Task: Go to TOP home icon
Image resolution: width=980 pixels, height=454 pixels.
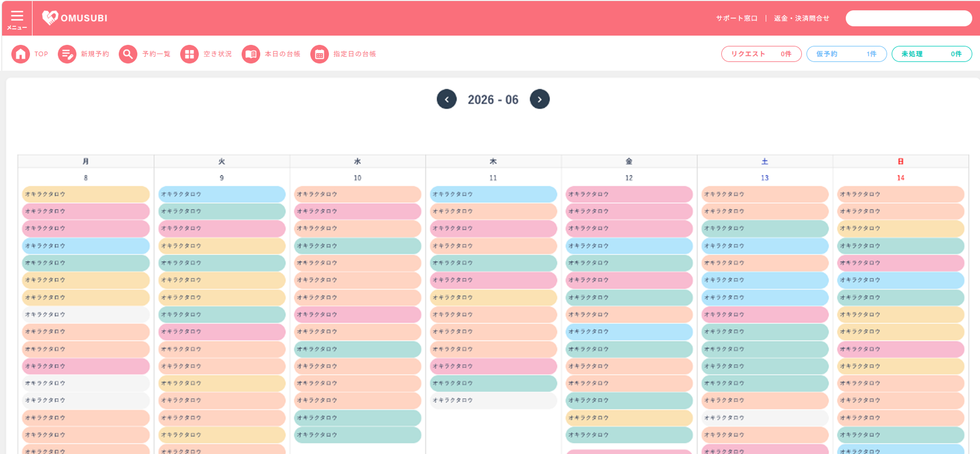Action: click(21, 54)
